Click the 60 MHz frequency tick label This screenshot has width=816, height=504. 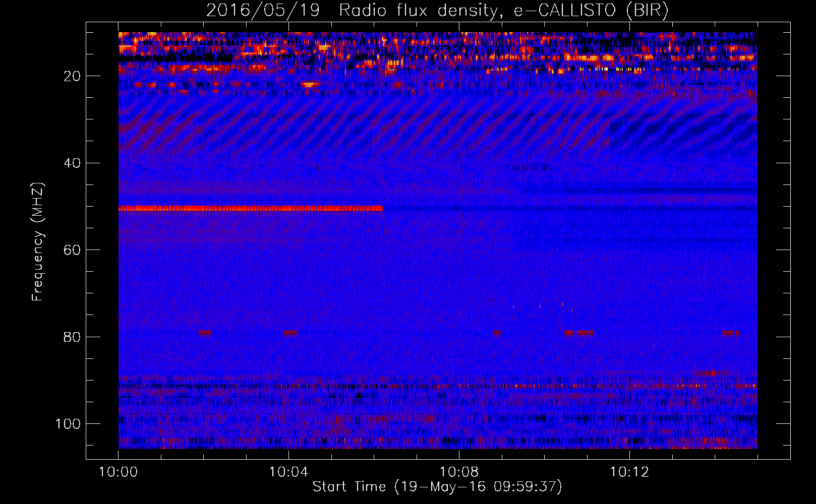[x=73, y=250]
